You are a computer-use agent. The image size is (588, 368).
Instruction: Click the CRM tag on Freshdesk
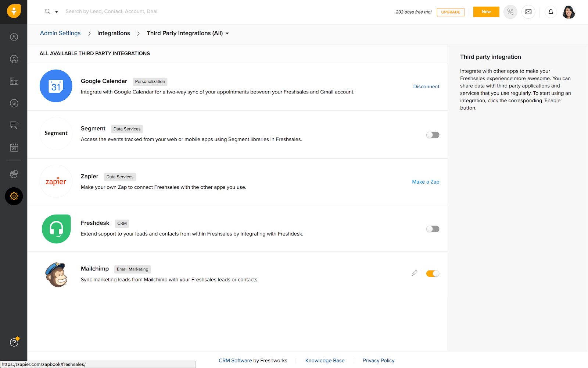(122, 223)
